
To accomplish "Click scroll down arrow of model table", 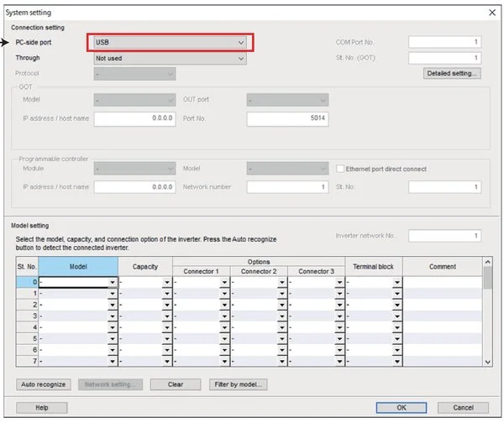I will [487, 362].
